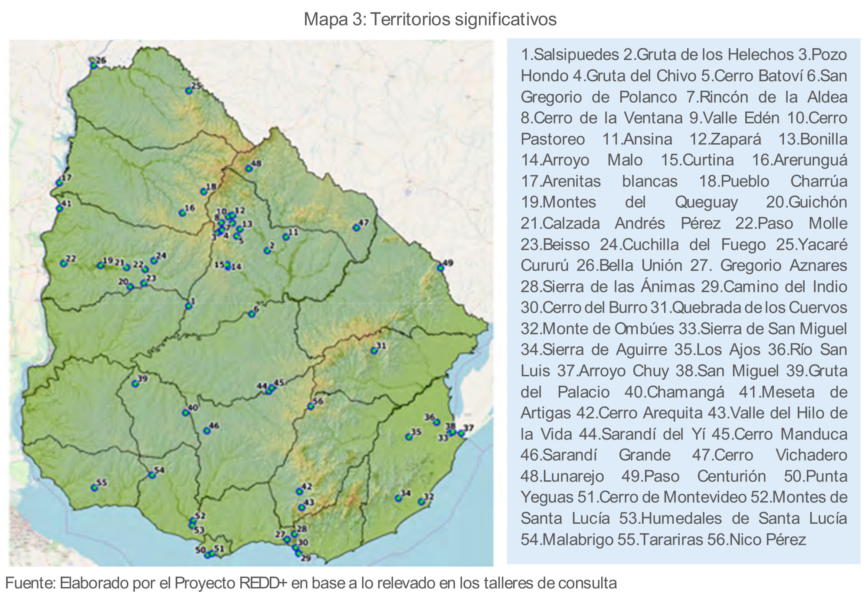Click legend entry '55.Tarariras'
The width and height of the screenshot is (868, 597).
pos(660,539)
